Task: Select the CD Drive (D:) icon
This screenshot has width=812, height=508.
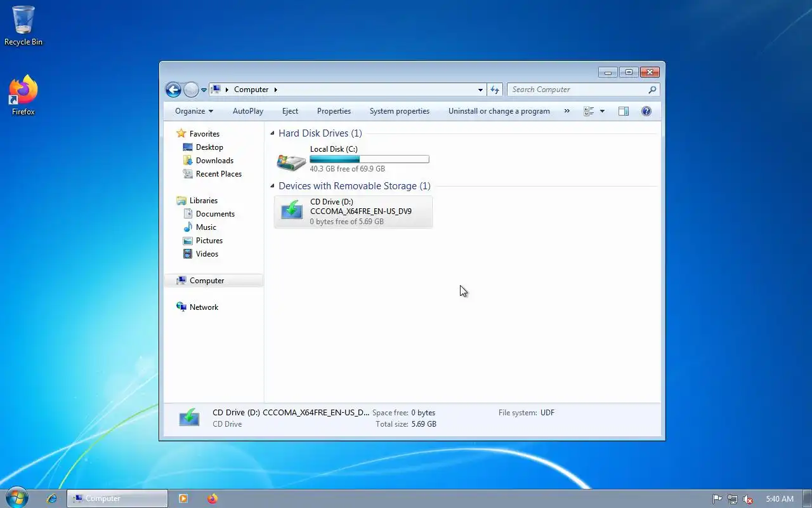Action: point(292,211)
